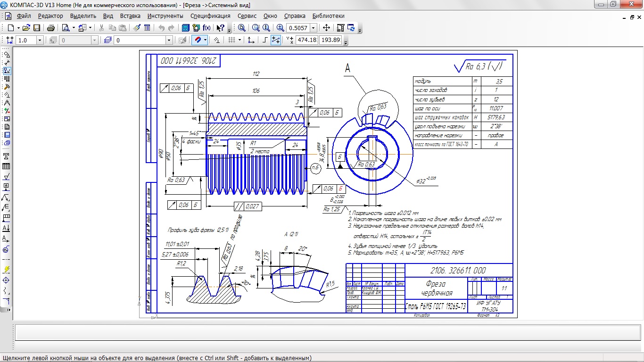
Task: Copy properties with the paintbrush icon
Action: coord(137,28)
